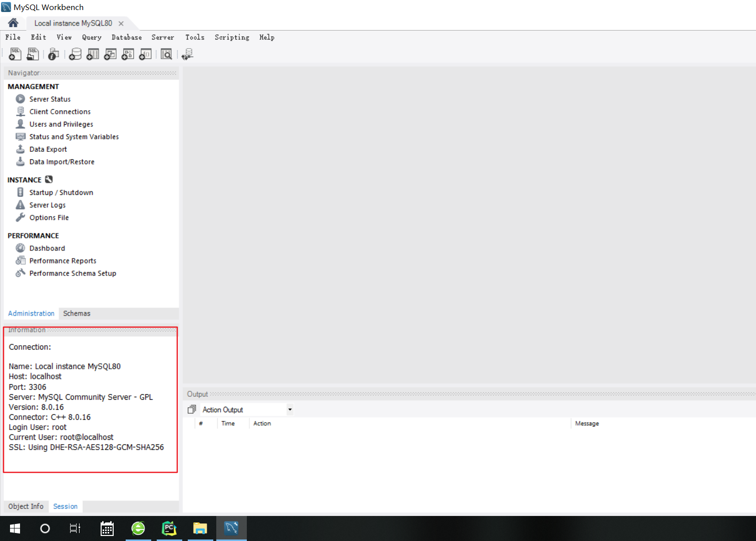
Task: Open Startup / Shutdown under Instance
Action: [x=61, y=192]
